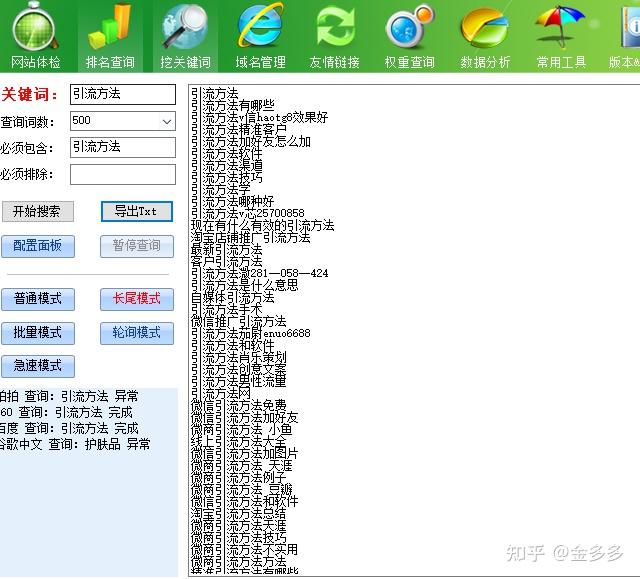Screen dimensions: 640x579
Task: Click log line 谷歌中文 查询: 护肤品 异常
Action: tap(75, 444)
